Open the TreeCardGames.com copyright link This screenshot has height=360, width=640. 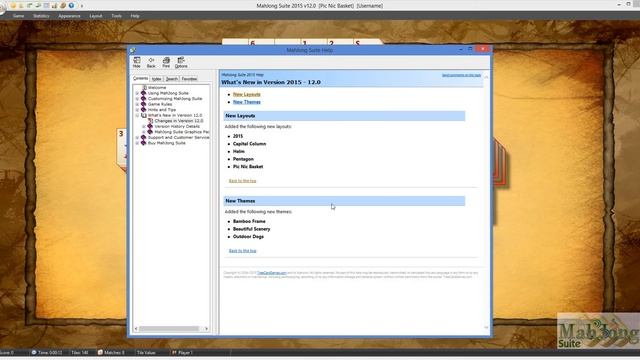(x=271, y=273)
